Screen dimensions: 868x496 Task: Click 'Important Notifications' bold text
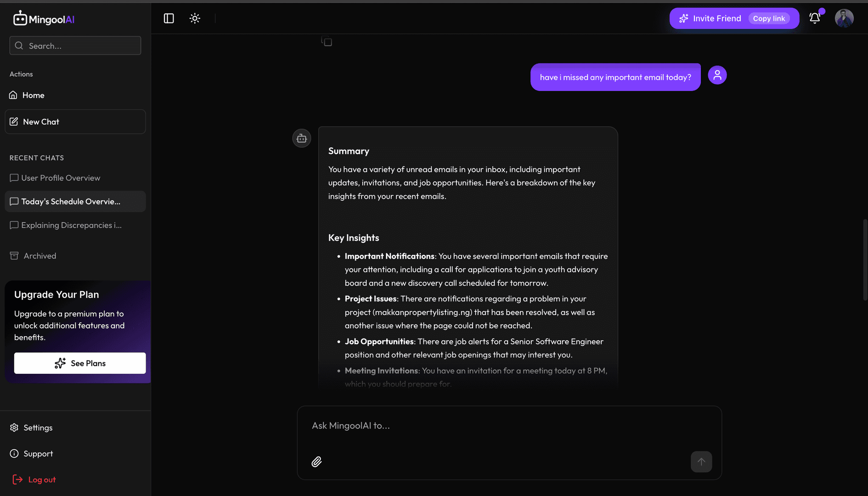[389, 256]
